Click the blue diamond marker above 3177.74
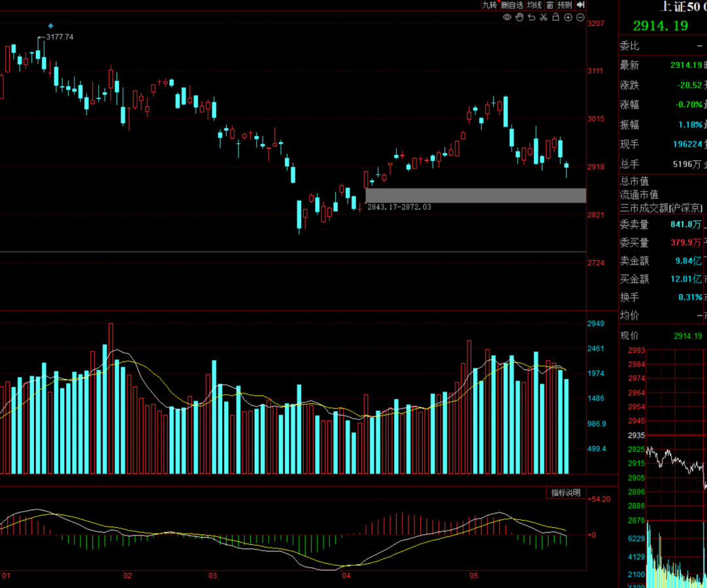Image resolution: width=707 pixels, height=588 pixels. [50, 26]
